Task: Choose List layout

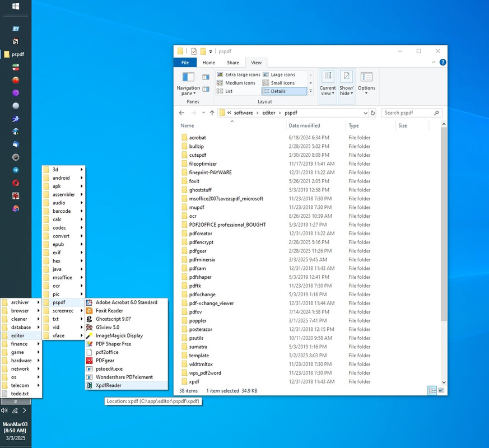Action: (x=225, y=91)
